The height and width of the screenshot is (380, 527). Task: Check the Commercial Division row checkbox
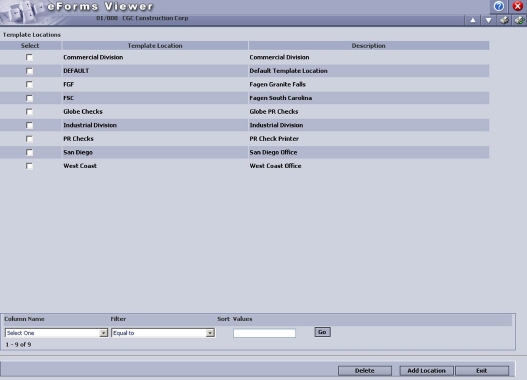(x=30, y=57)
